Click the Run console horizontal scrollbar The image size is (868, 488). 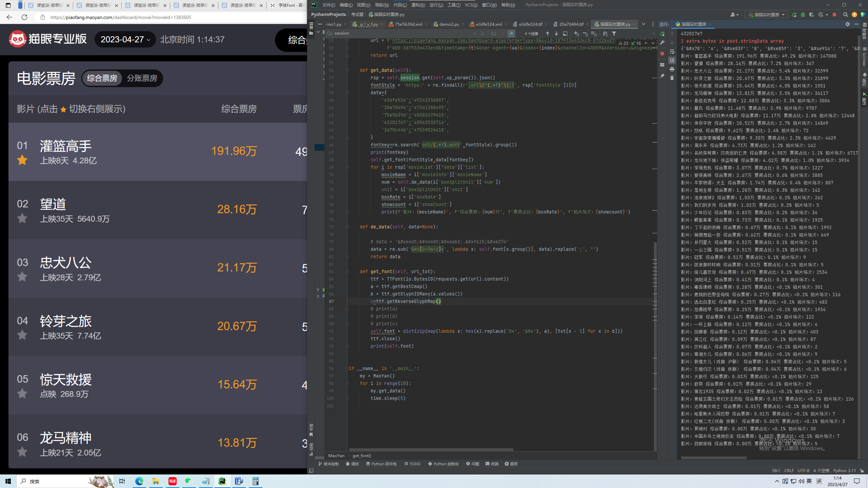click(714, 458)
